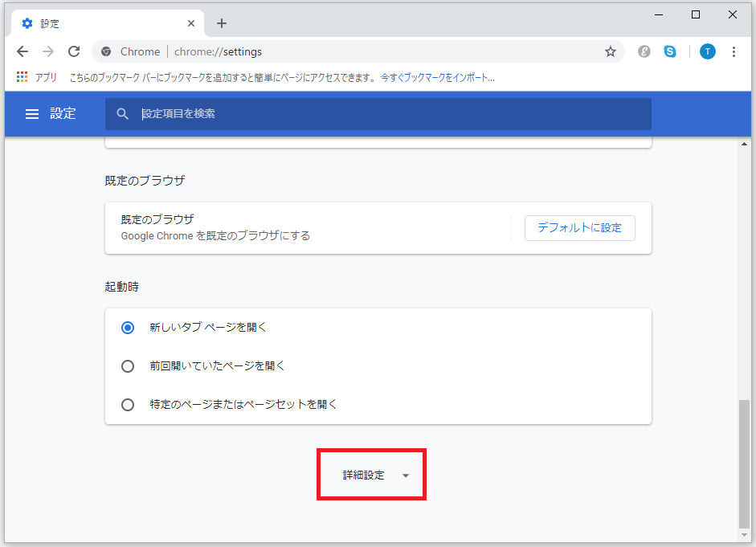Open Chrome three-dot menu
756x547 pixels.
[734, 51]
